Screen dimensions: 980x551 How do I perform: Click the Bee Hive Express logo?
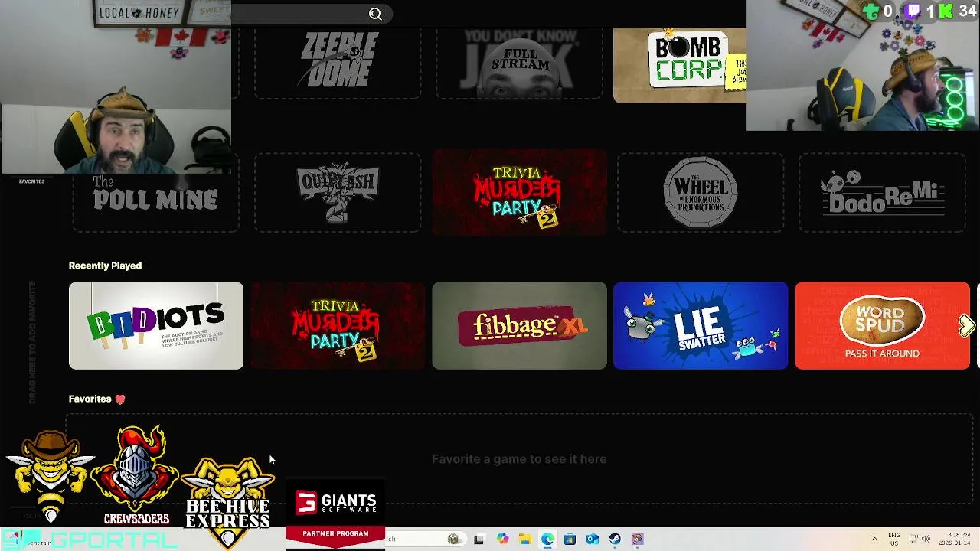point(227,504)
